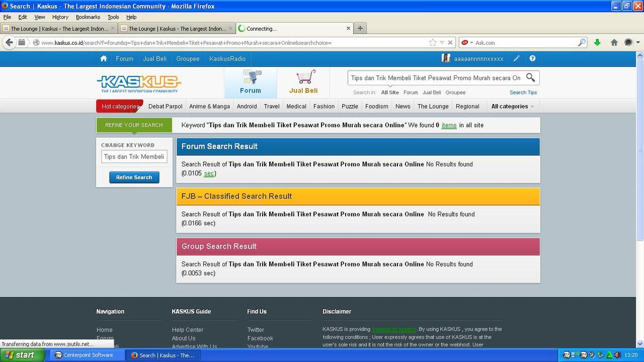
Task: Open the View menu
Action: click(x=40, y=17)
